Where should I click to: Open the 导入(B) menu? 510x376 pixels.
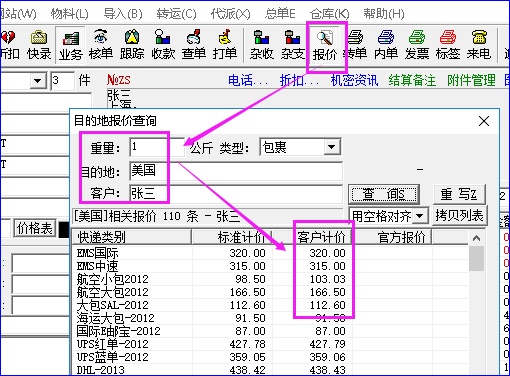click(x=123, y=14)
